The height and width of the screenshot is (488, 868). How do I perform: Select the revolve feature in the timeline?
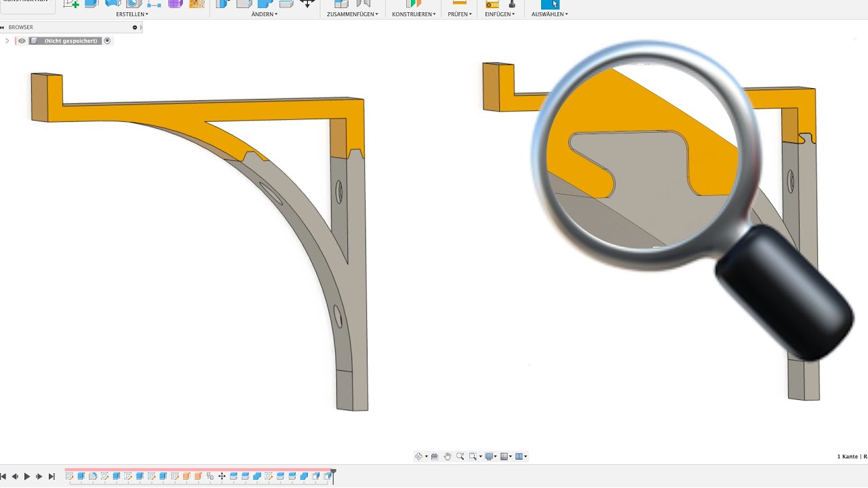[93, 476]
